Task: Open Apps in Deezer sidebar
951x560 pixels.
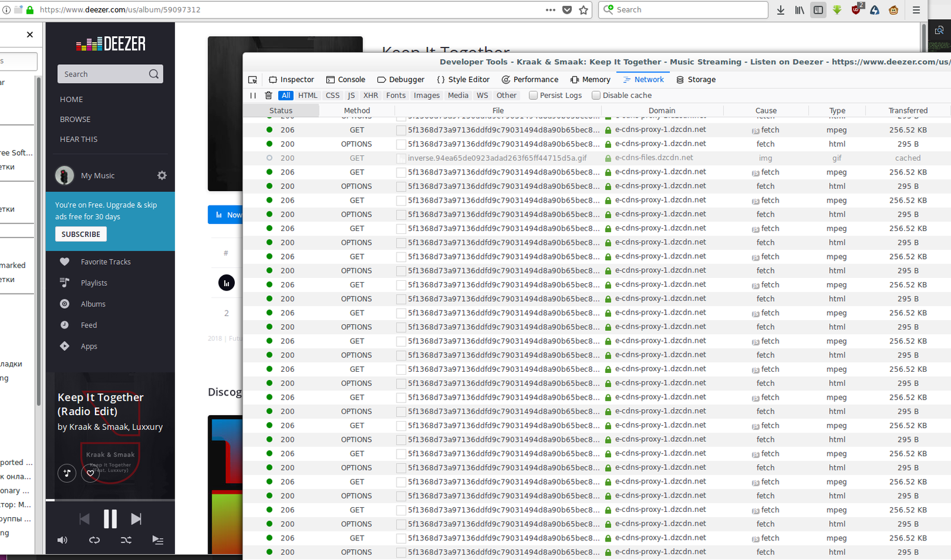Action: (89, 346)
